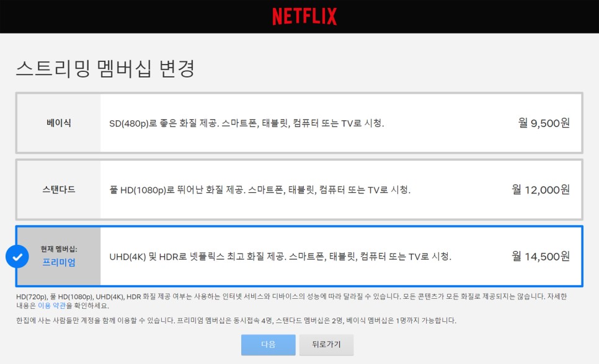Click the household sharing notice starting 한집에 사는

(236, 321)
